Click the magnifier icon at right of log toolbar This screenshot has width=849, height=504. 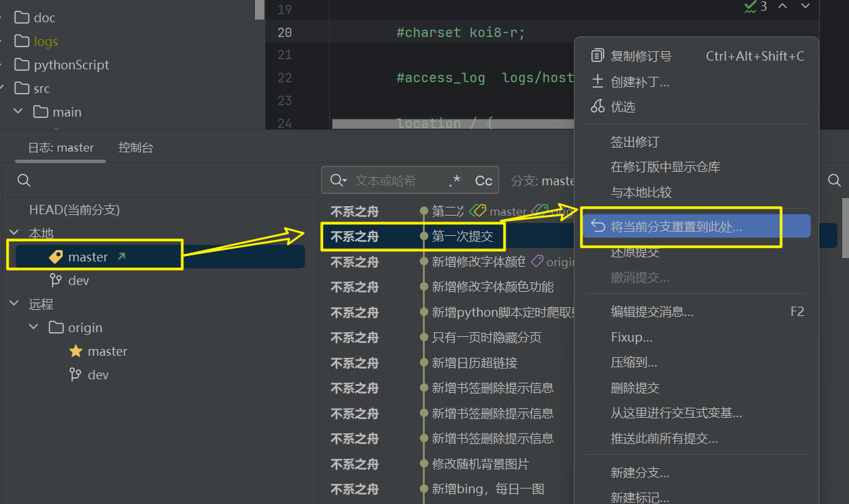click(x=834, y=180)
